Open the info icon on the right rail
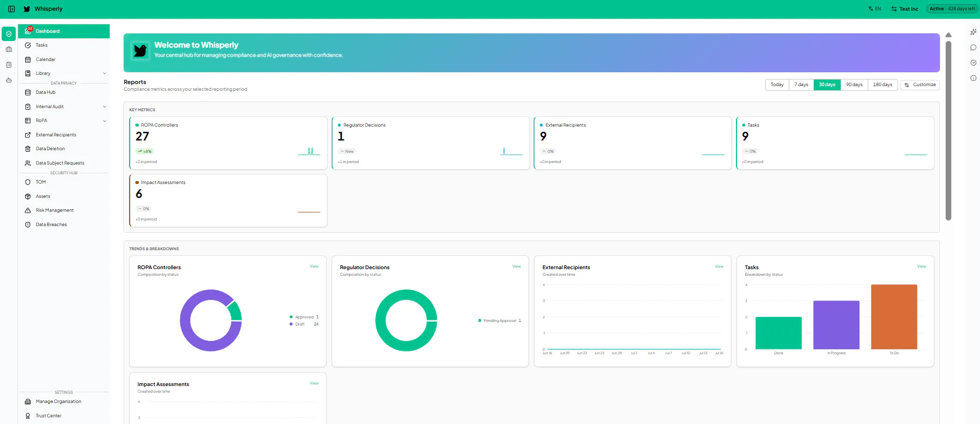This screenshot has height=424, width=980. click(x=973, y=78)
